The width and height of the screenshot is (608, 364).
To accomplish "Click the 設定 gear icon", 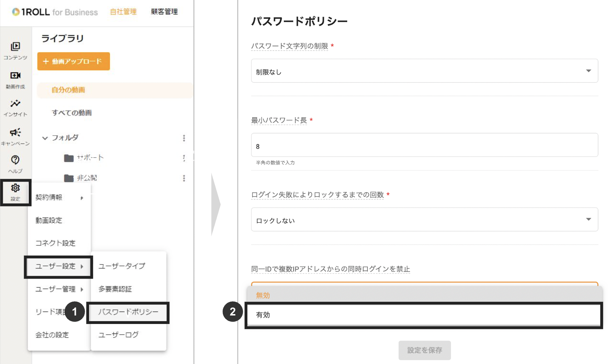I will click(16, 189).
